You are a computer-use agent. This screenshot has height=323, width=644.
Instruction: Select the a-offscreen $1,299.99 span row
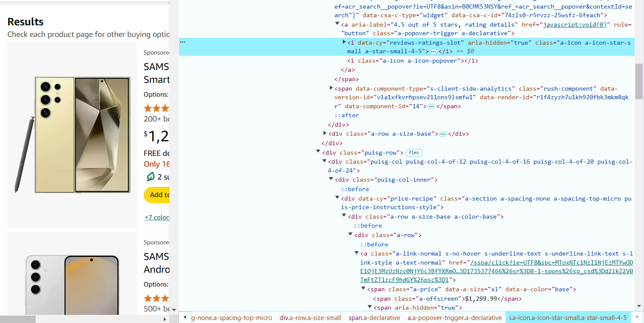pyautogui.click(x=447, y=299)
